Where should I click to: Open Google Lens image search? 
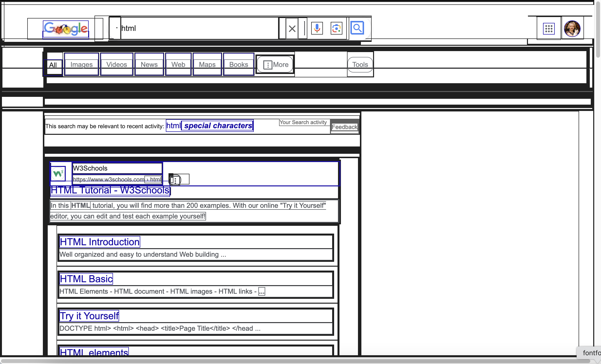(x=336, y=28)
